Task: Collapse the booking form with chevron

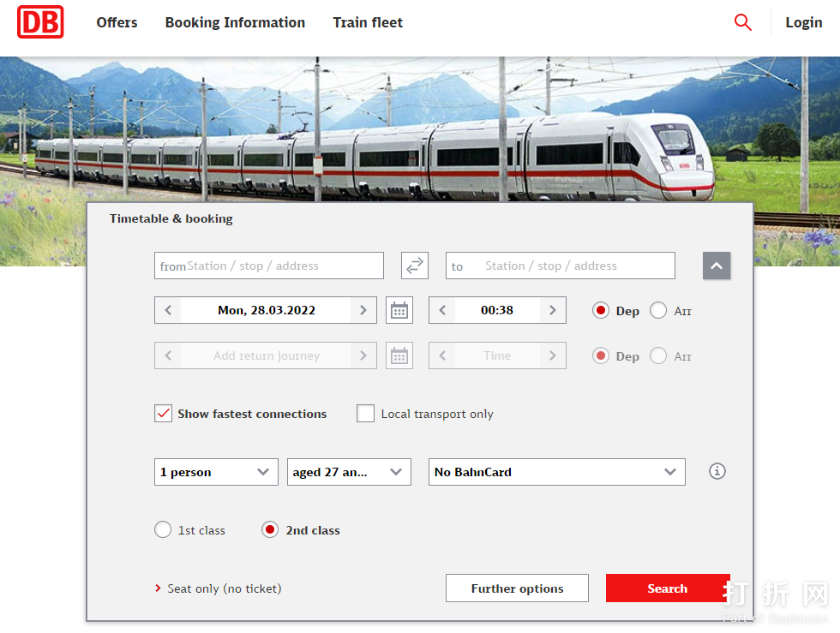Action: click(x=717, y=266)
